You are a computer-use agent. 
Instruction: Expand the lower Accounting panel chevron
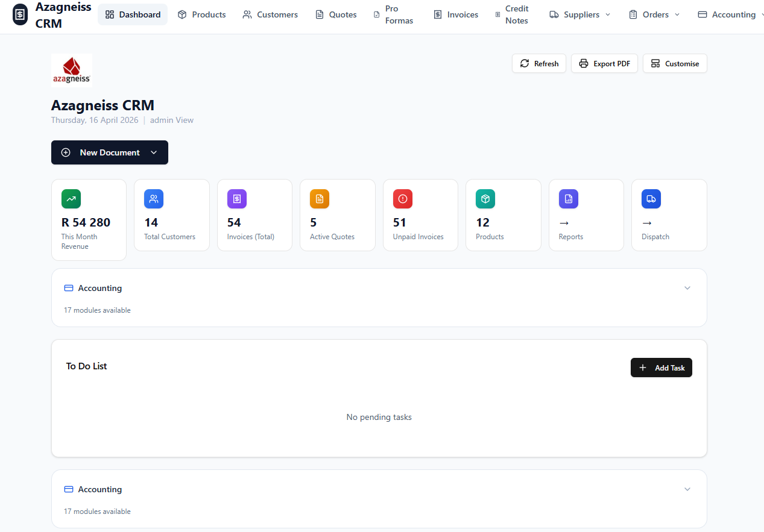pyautogui.click(x=687, y=489)
